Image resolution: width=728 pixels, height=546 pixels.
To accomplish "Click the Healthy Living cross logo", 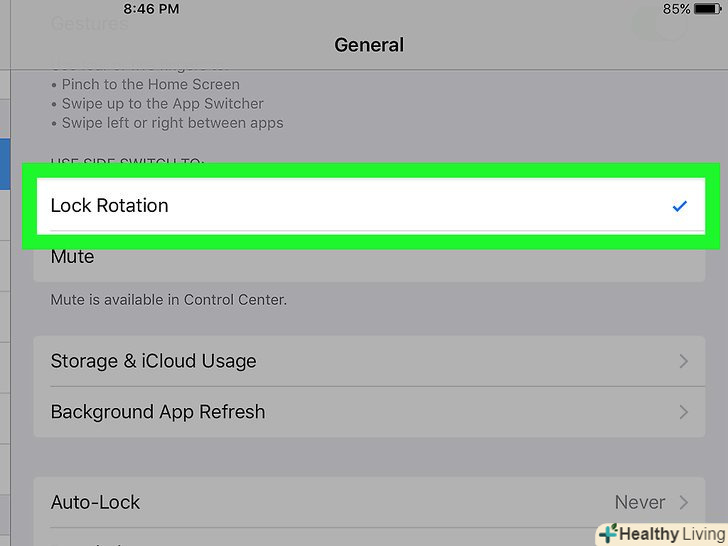I will pyautogui.click(x=606, y=534).
